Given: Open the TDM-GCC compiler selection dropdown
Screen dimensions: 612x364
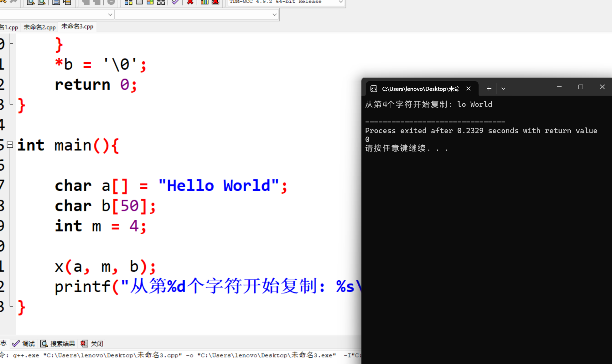Looking at the screenshot, I should pos(341,2).
